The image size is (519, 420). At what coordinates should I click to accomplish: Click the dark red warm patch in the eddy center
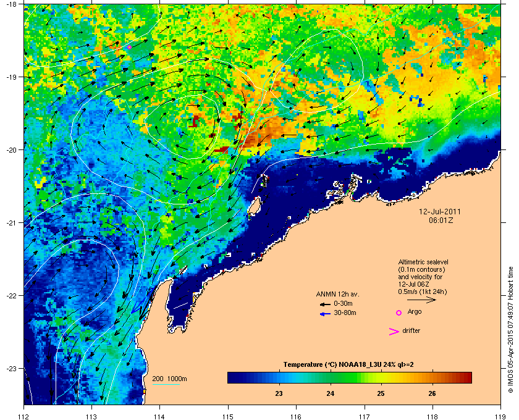193,120
